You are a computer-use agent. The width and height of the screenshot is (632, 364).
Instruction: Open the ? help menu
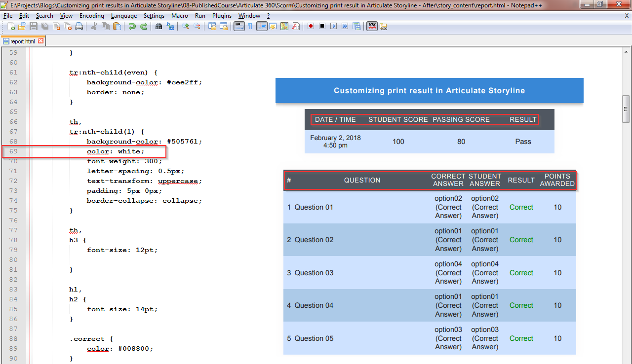click(x=268, y=16)
